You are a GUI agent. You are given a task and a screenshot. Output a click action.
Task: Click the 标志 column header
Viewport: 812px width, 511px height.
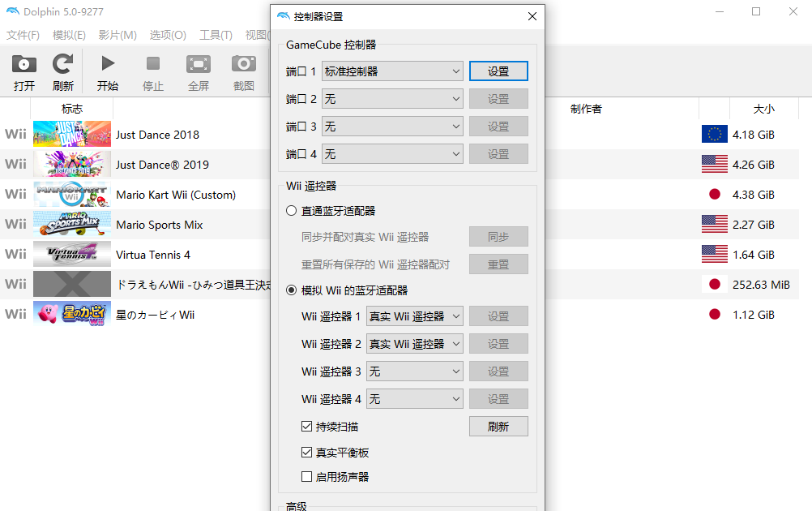(71, 109)
